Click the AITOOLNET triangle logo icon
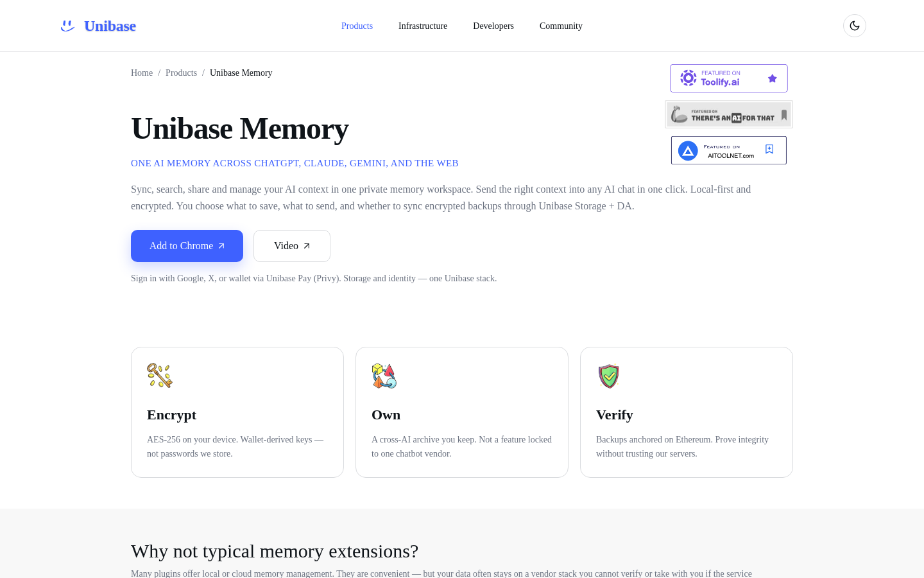Image resolution: width=924 pixels, height=578 pixels. click(688, 151)
